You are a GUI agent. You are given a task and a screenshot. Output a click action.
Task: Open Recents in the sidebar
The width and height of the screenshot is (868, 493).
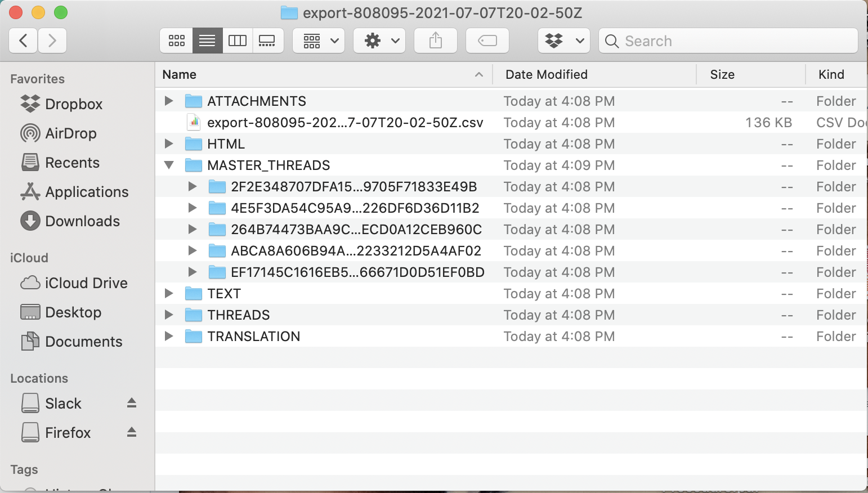(60, 163)
